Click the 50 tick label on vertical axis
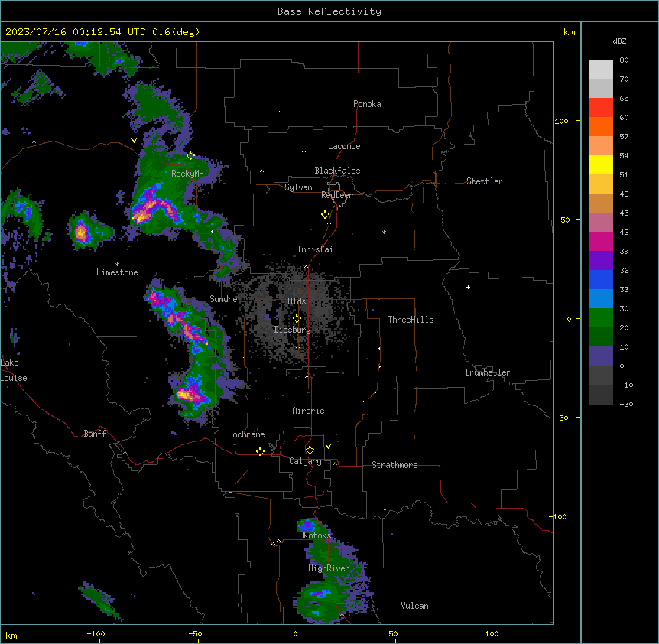The image size is (659, 644). point(565,220)
